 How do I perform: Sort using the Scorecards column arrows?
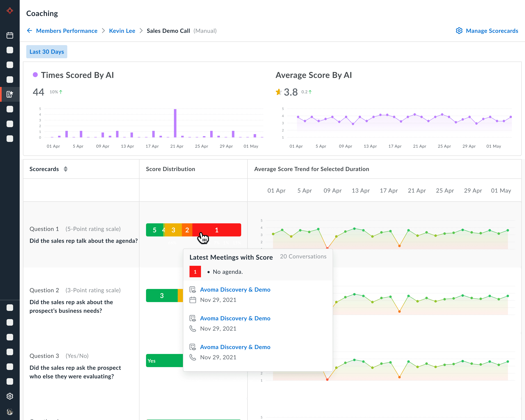65,169
